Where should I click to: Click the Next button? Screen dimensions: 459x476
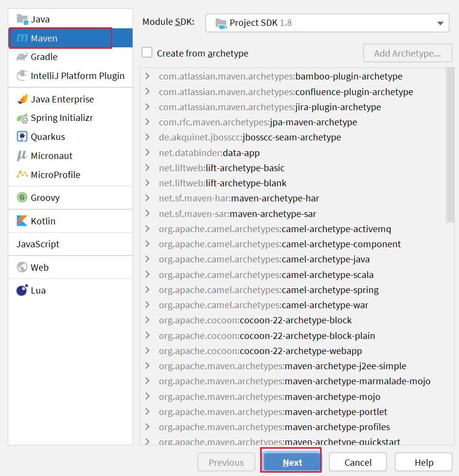292,462
